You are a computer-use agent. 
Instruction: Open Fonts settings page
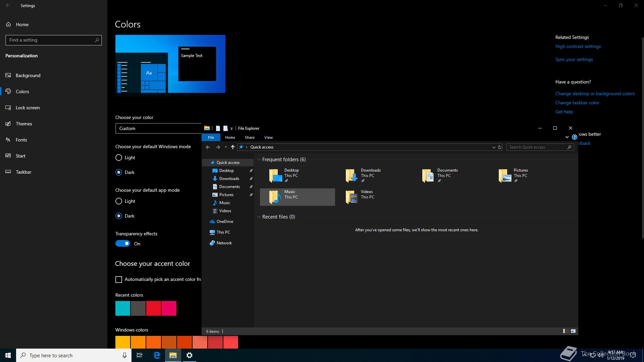[x=54, y=140]
